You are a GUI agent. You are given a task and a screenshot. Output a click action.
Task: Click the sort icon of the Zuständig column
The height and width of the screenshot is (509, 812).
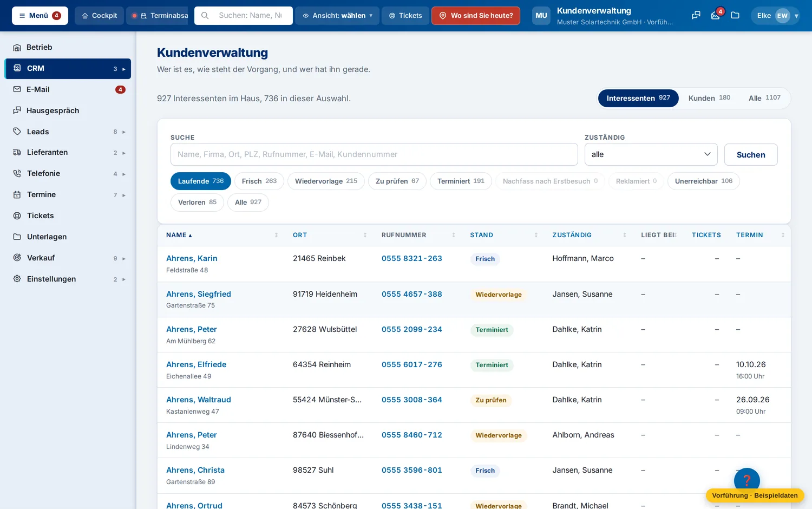[625, 235]
